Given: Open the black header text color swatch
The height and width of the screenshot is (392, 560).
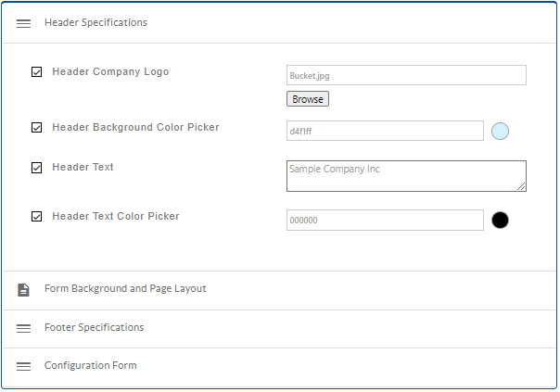Looking at the screenshot, I should [500, 220].
